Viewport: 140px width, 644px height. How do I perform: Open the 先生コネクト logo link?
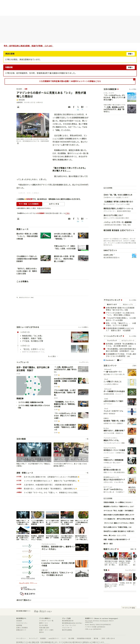28,594
